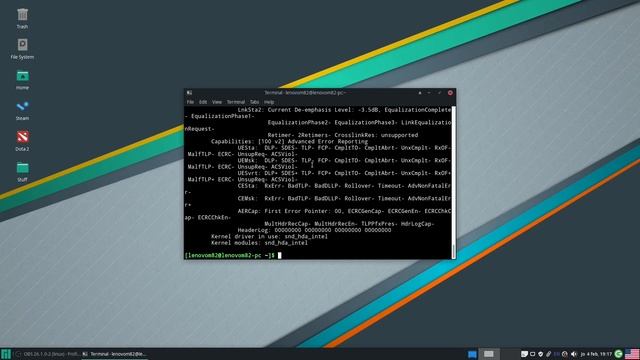
Task: Maximize the Terminal window
Action: pyautogui.click(x=440, y=93)
